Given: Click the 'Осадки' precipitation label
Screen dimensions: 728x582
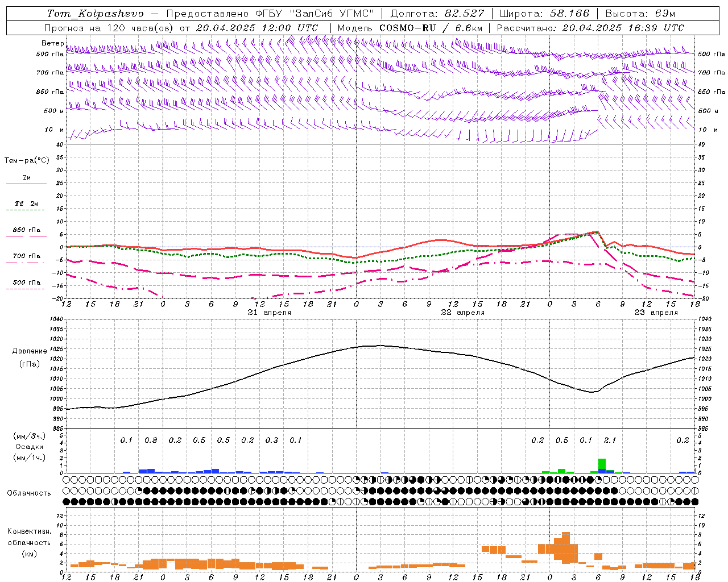Looking at the screenshot, I should pos(30,447).
